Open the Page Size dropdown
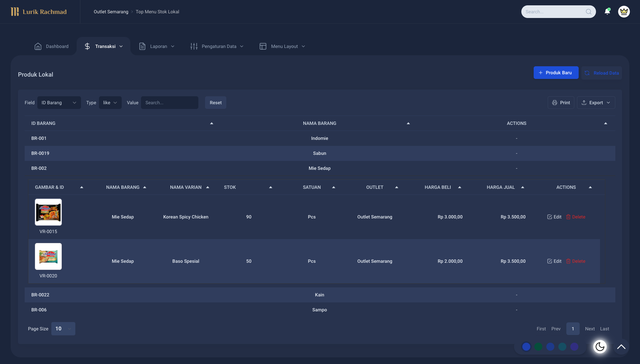Viewport: 640px width, 364px height. click(x=63, y=329)
